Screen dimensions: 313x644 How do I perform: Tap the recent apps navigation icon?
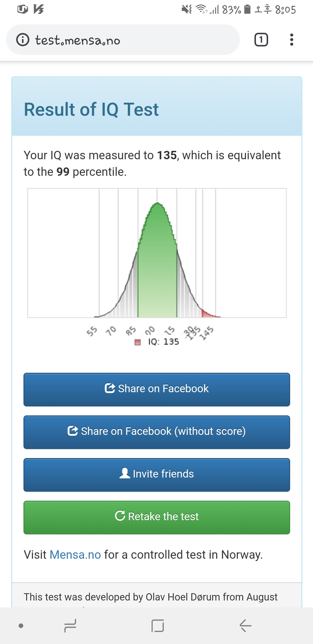click(x=70, y=625)
